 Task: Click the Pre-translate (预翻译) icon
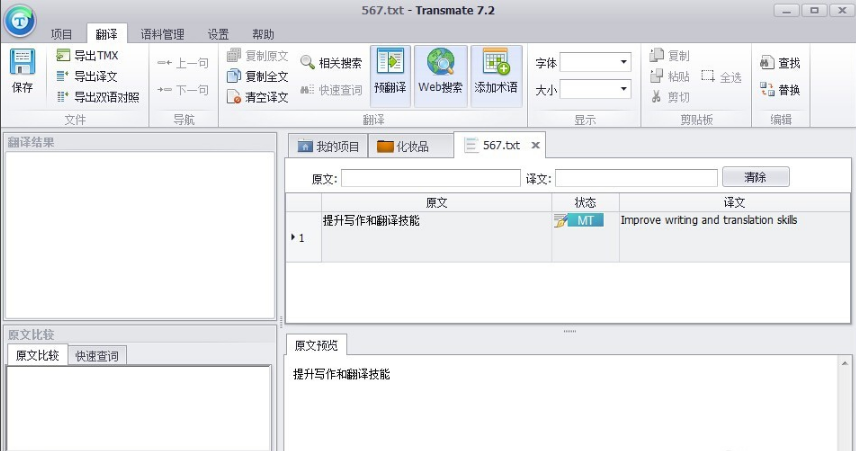point(390,72)
